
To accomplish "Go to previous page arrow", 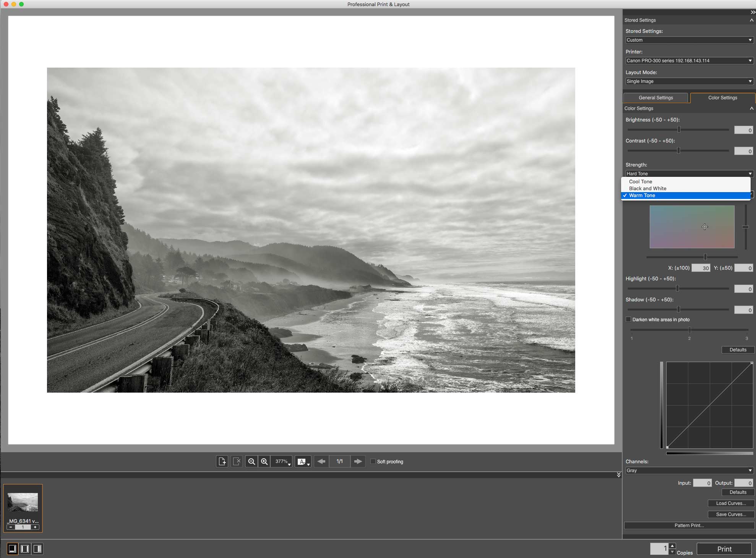I will [321, 461].
